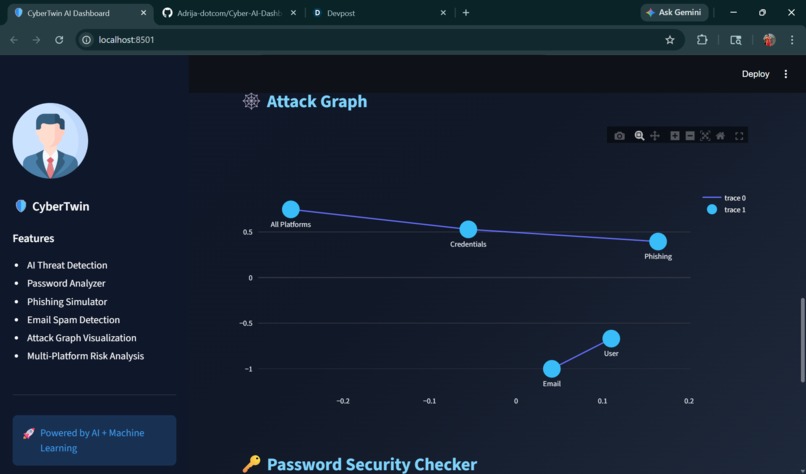The image size is (806, 474).
Task: Click the CyberTwin avatar image
Action: click(50, 141)
